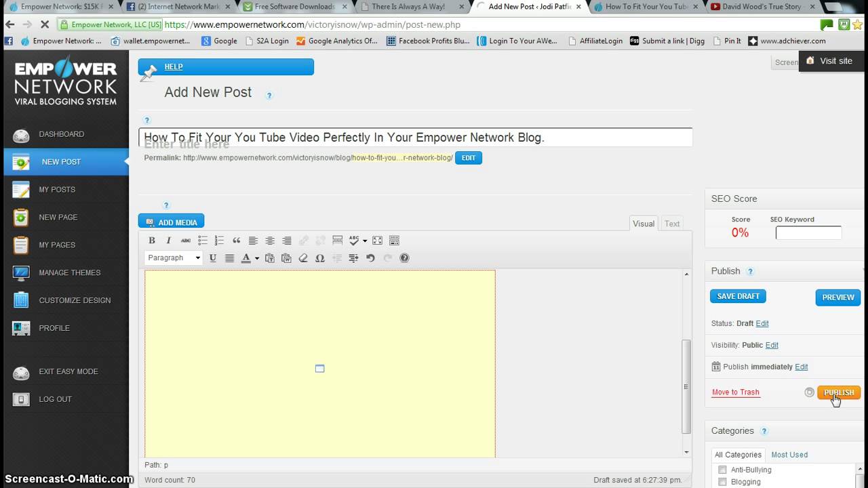Switch to the Text editor tab
This screenshot has width=868, height=488.
click(672, 224)
